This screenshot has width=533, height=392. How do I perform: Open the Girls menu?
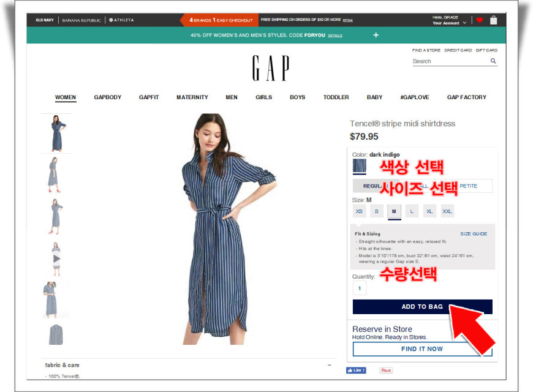point(264,97)
